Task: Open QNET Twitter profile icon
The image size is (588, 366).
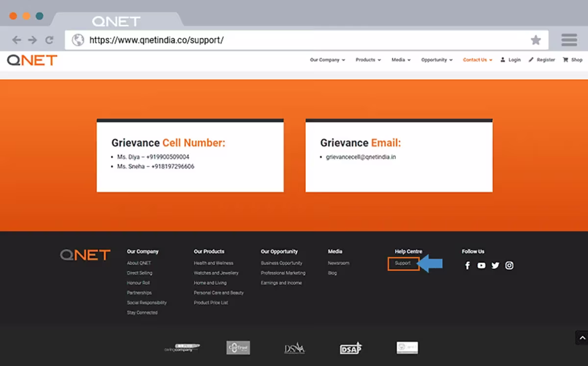Action: 495,265
